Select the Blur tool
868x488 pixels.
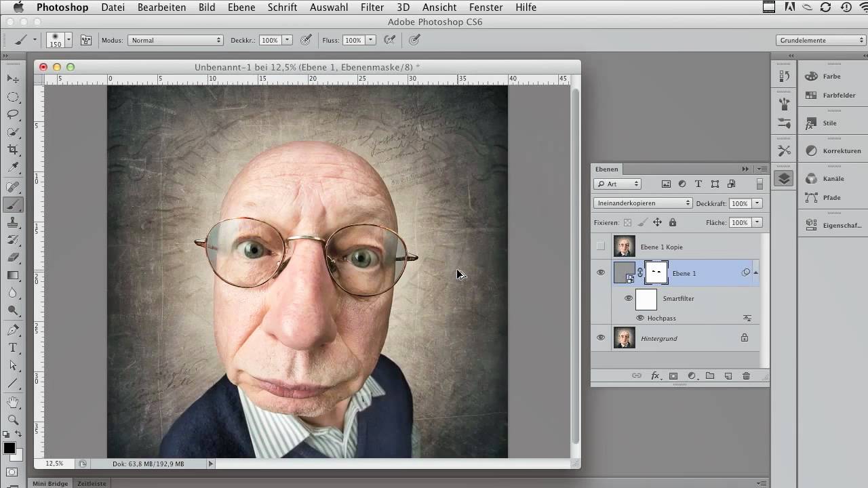click(x=13, y=293)
